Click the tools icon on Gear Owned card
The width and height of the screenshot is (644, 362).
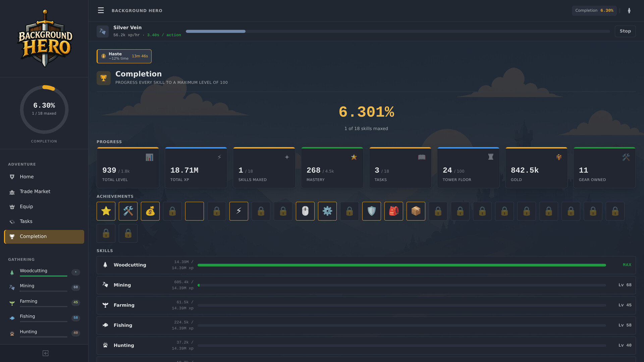626,157
